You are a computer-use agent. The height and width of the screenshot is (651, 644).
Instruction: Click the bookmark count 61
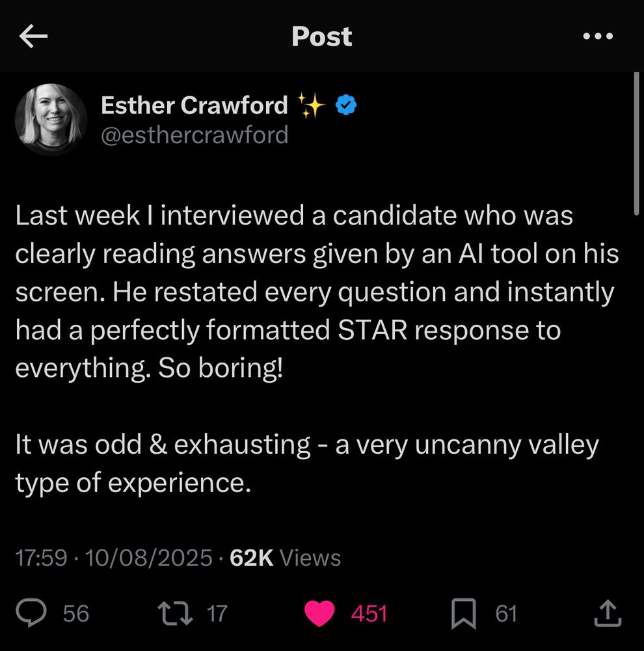(x=506, y=614)
